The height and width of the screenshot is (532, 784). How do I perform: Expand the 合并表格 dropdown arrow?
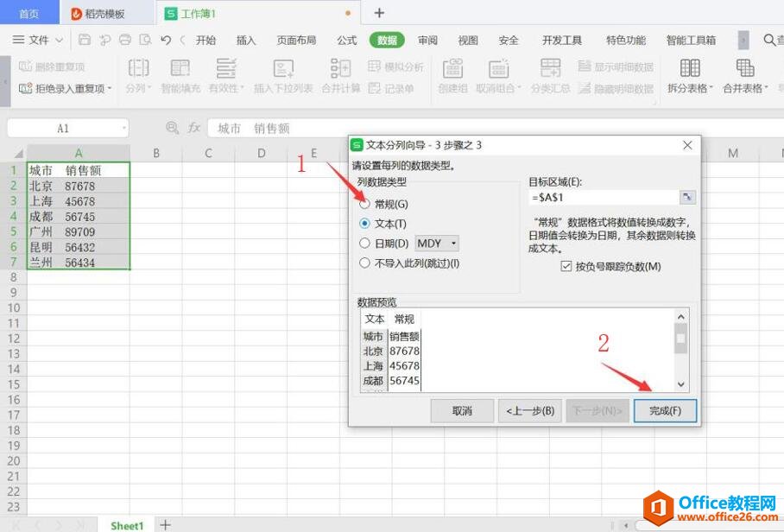pos(767,88)
